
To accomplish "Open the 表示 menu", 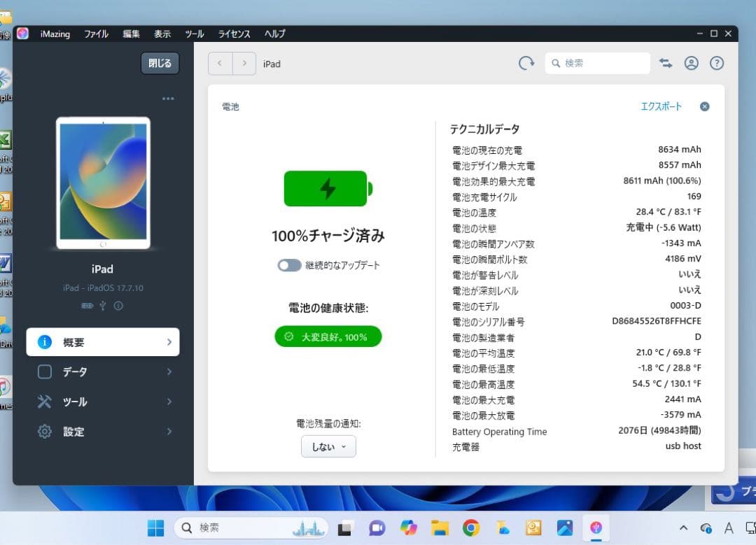I will click(x=162, y=34).
